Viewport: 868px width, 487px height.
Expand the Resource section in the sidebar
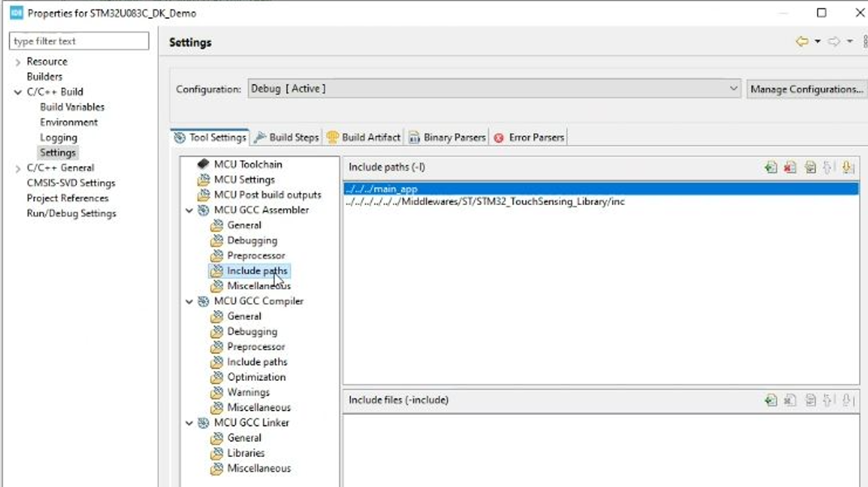(x=18, y=61)
